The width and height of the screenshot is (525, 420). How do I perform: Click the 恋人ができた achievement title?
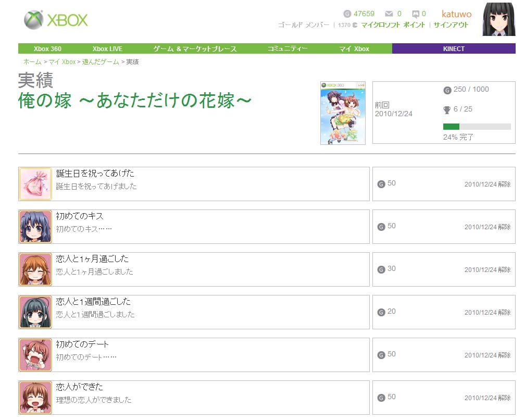click(x=79, y=387)
